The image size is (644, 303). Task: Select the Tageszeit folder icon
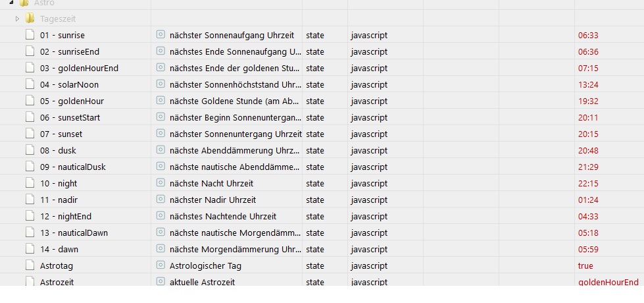(30, 18)
